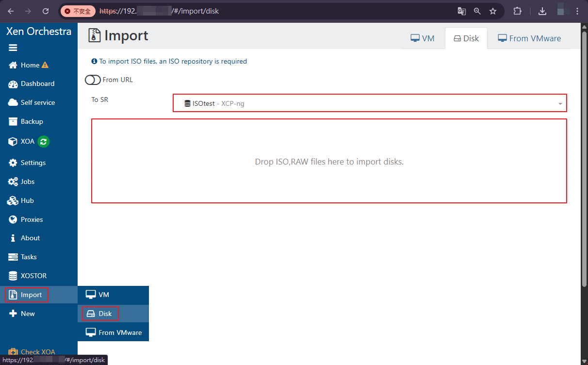Image resolution: width=588 pixels, height=365 pixels.
Task: Click the ISOtest storage icon in SR field
Action: pyautogui.click(x=187, y=103)
